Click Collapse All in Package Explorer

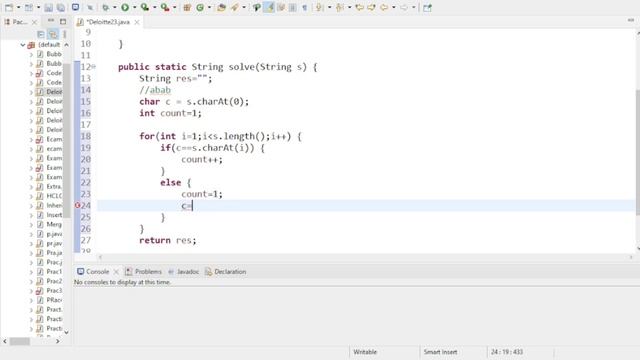[x=41, y=34]
